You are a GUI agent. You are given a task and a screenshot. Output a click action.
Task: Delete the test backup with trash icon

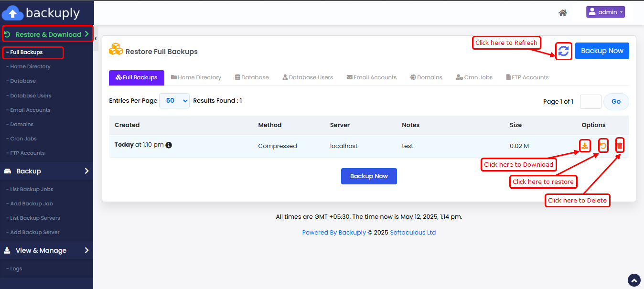(x=620, y=146)
